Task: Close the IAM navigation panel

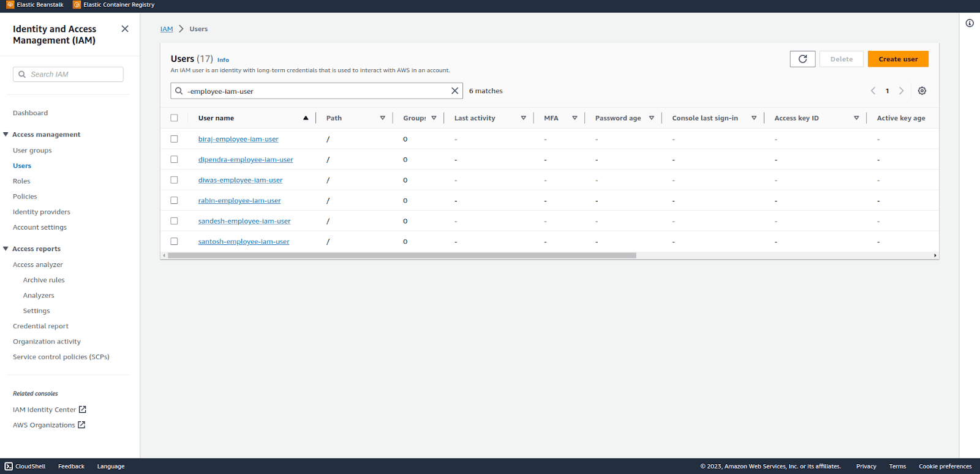Action: point(125,29)
